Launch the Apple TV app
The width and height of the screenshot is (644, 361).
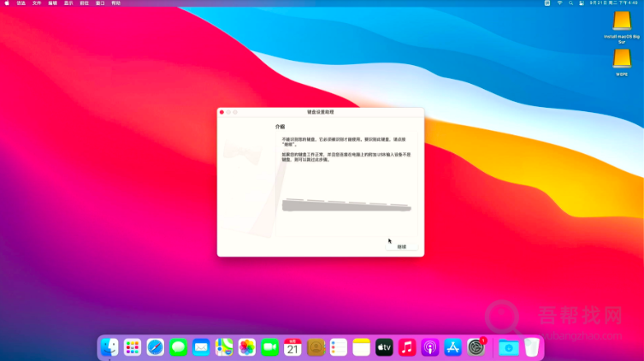pyautogui.click(x=385, y=347)
